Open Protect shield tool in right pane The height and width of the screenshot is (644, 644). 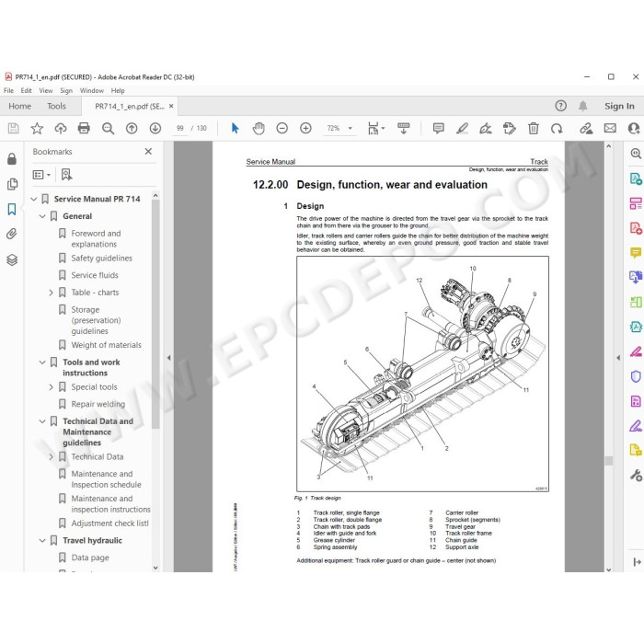coord(636,376)
